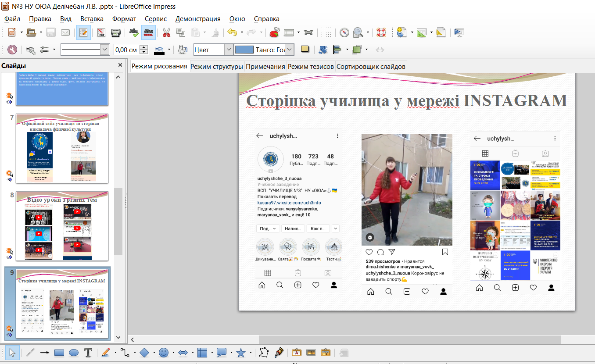Close the Слайды panel
This screenshot has width=595, height=364.
point(120,65)
